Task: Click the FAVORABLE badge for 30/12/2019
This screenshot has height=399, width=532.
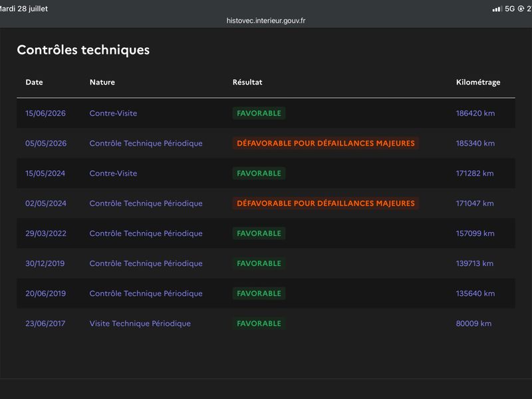Action: [x=259, y=263]
